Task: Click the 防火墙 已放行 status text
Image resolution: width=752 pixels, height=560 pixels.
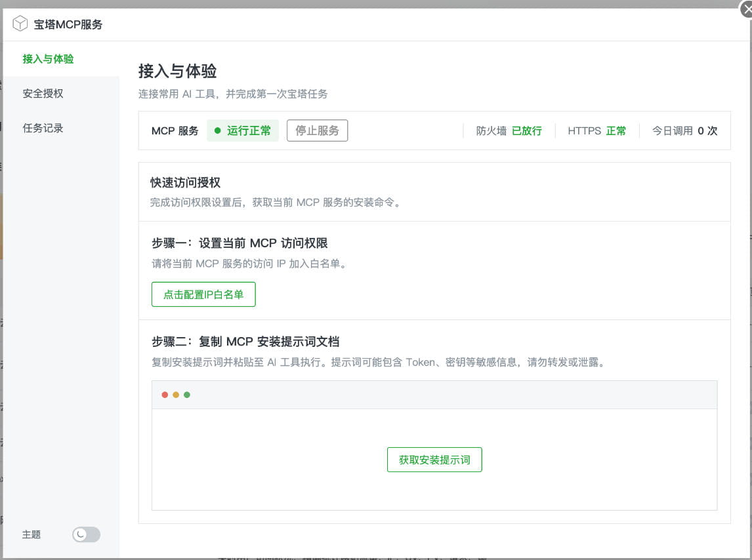Action: [509, 131]
